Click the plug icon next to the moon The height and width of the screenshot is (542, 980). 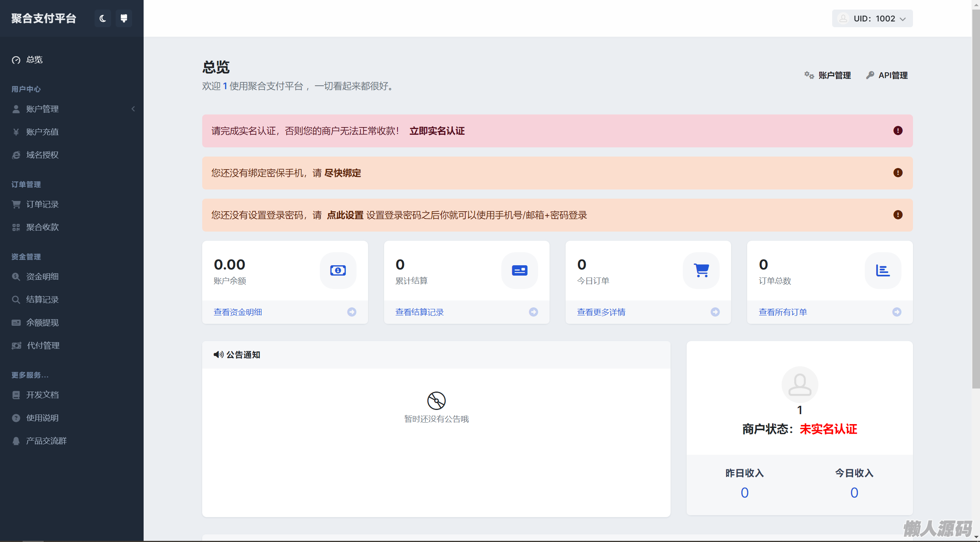point(124,18)
